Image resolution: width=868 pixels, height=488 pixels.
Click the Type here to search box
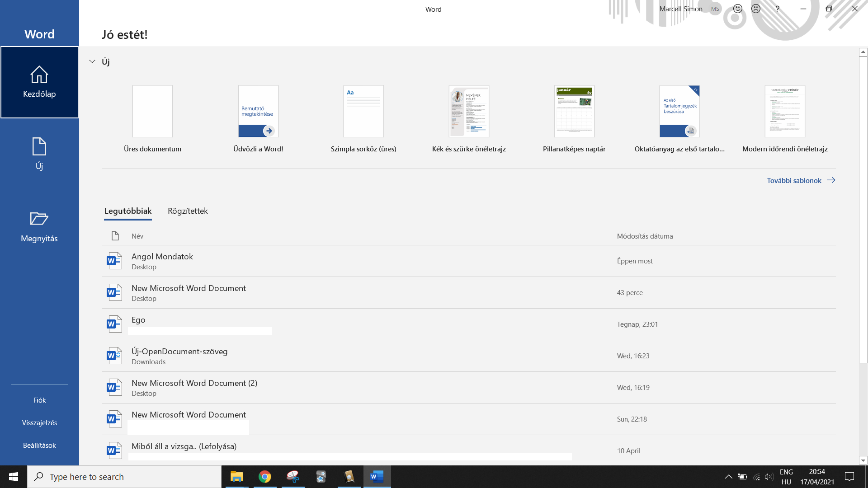[x=124, y=477]
